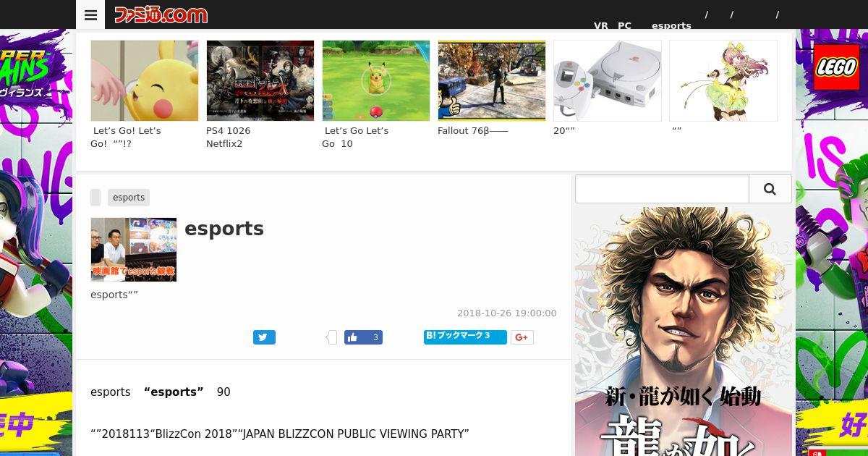Open the hamburger menu icon
The image size is (868, 456).
[x=90, y=14]
